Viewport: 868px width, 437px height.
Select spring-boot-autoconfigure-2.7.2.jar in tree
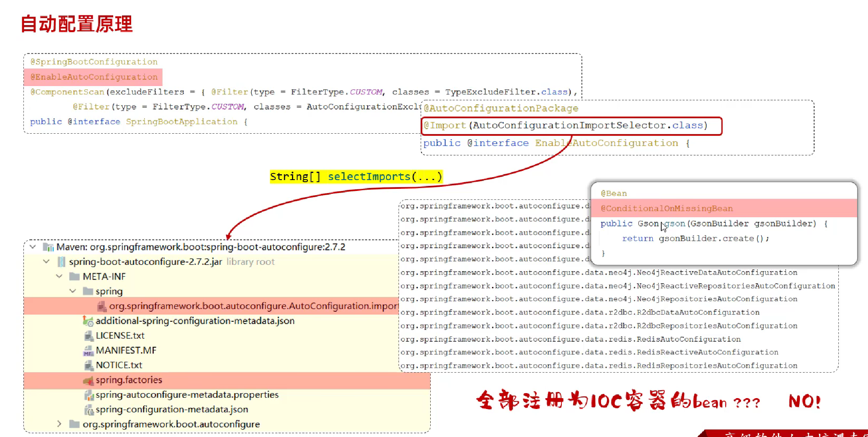(x=145, y=262)
